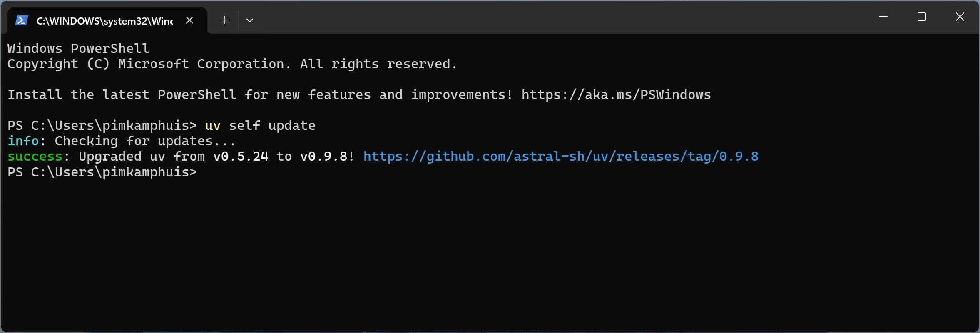Open the GitHub uv 0.9.8 release link
Screen dimensions: 980x333
pyautogui.click(x=560, y=157)
